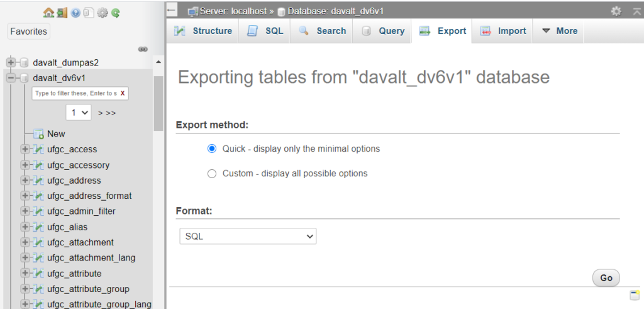This screenshot has height=309, width=644.
Task: Expand the ufgc_address table node
Action: 25,181
